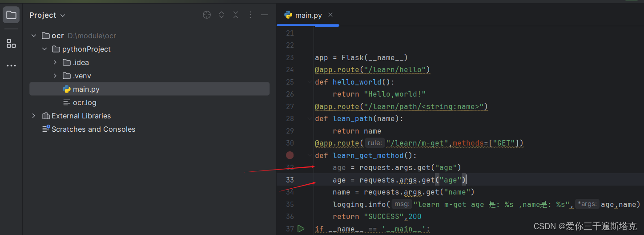Click 'app = Flask(__name__)' code line
The height and width of the screenshot is (235, 644).
coord(361,57)
